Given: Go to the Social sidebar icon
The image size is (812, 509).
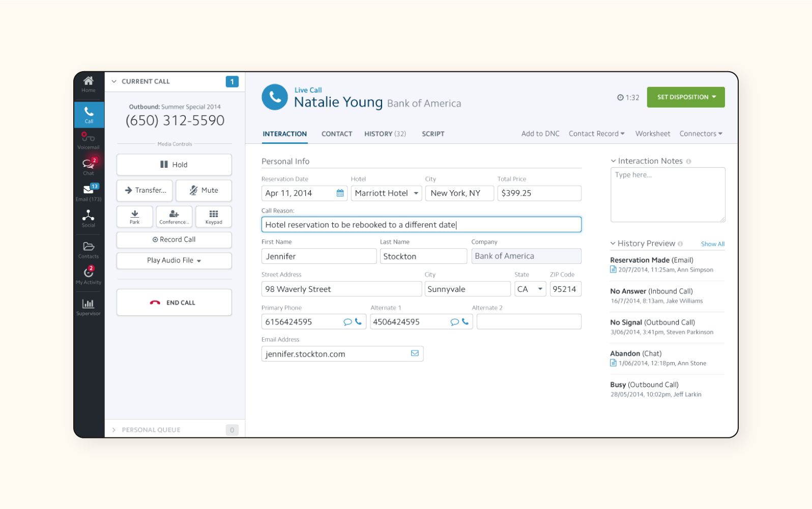Looking at the screenshot, I should 89,218.
